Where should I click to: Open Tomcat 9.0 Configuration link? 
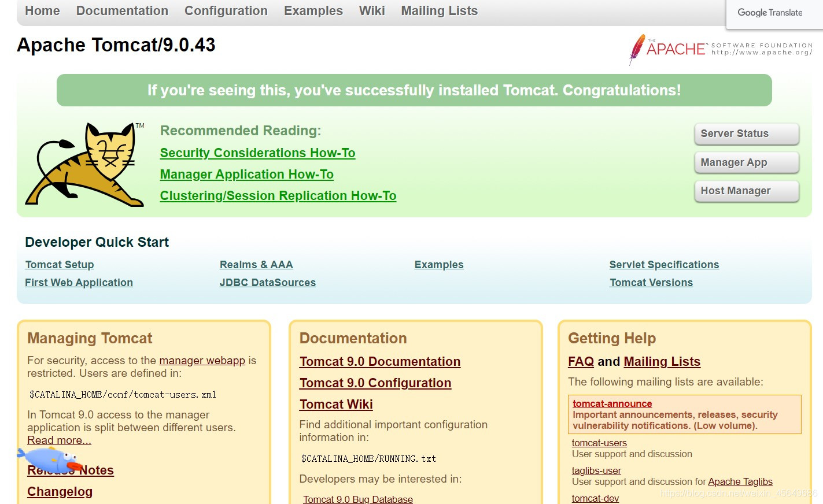point(375,383)
